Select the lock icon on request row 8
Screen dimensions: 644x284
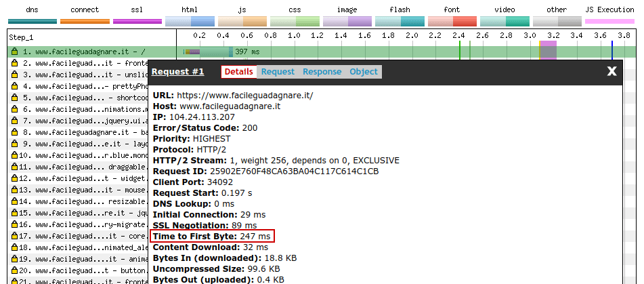coord(15,132)
